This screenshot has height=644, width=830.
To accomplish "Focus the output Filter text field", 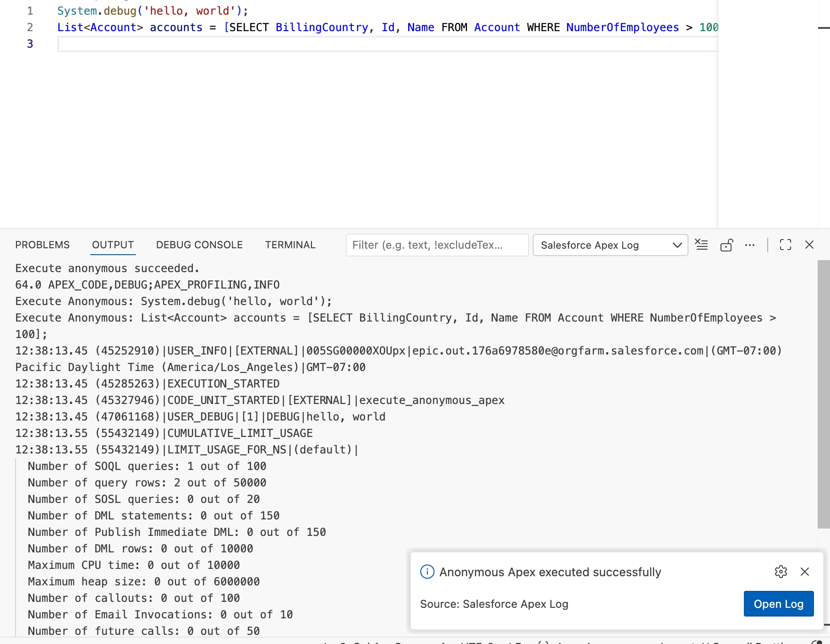I will click(x=437, y=245).
